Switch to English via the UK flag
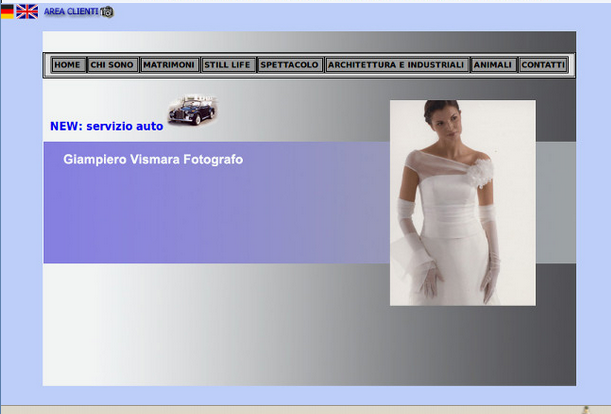 (27, 11)
